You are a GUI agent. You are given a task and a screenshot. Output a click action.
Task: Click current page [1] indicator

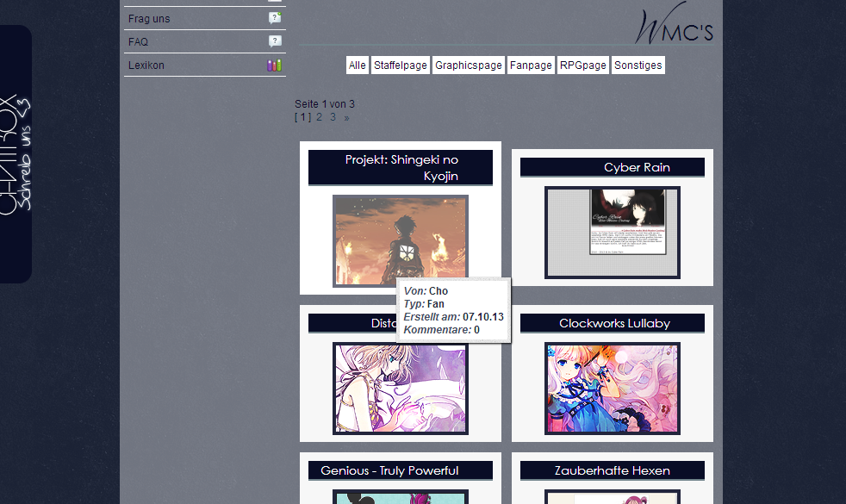[302, 117]
